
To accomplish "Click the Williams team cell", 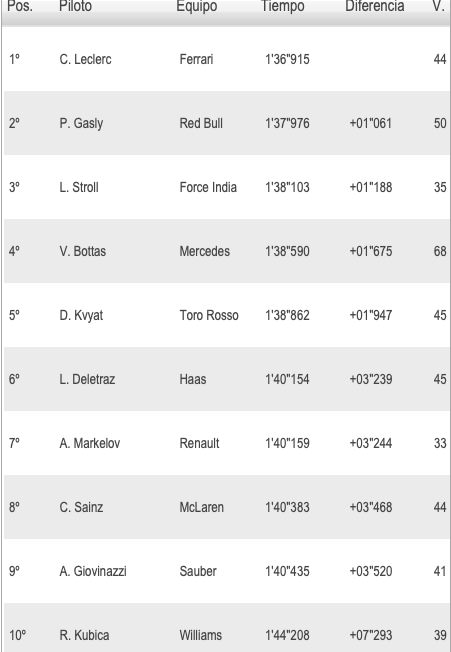I will click(200, 636).
